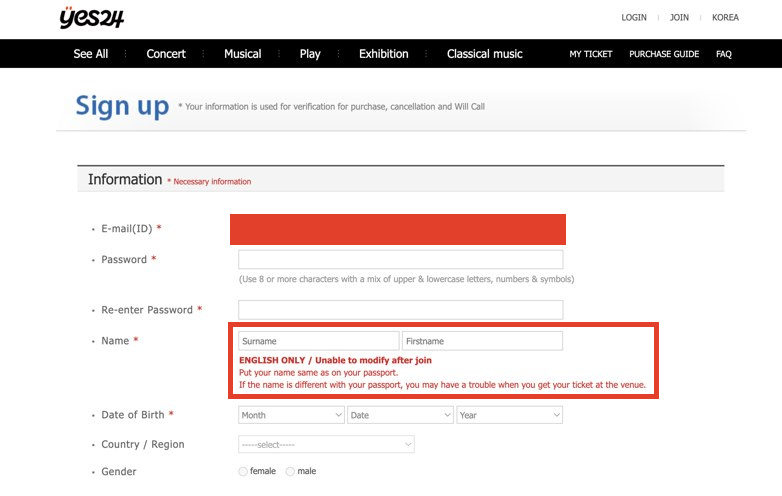This screenshot has width=782, height=496.
Task: Click the 'Date of Birth' label
Action: tap(133, 415)
